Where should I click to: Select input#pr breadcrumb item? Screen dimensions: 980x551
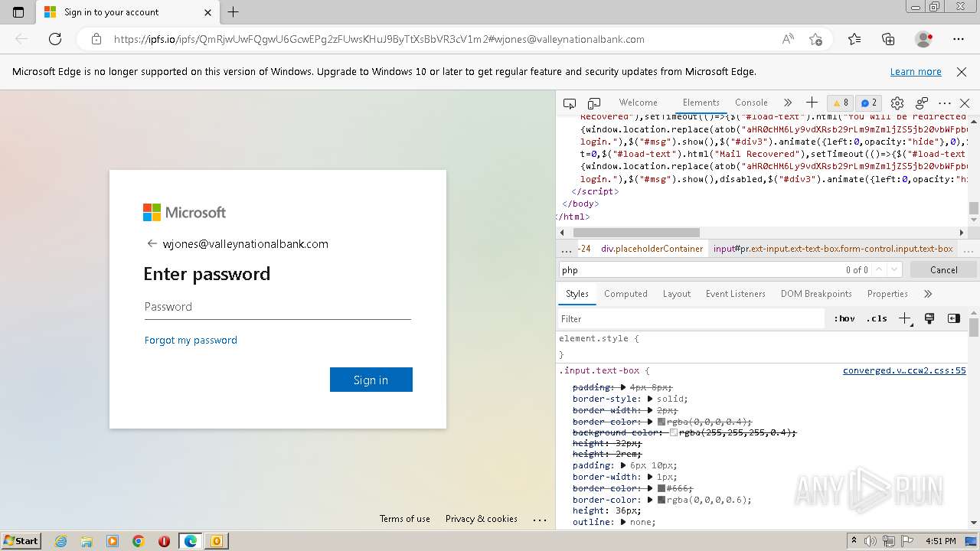(x=833, y=249)
